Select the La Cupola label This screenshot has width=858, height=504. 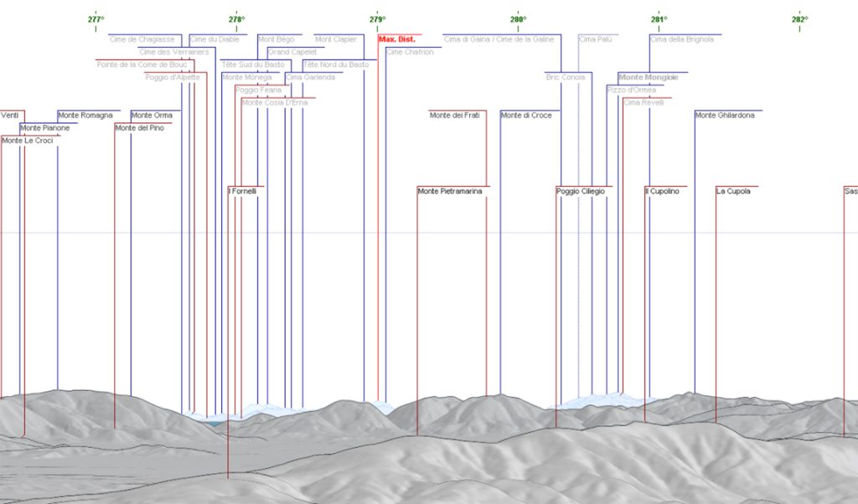pos(733,192)
